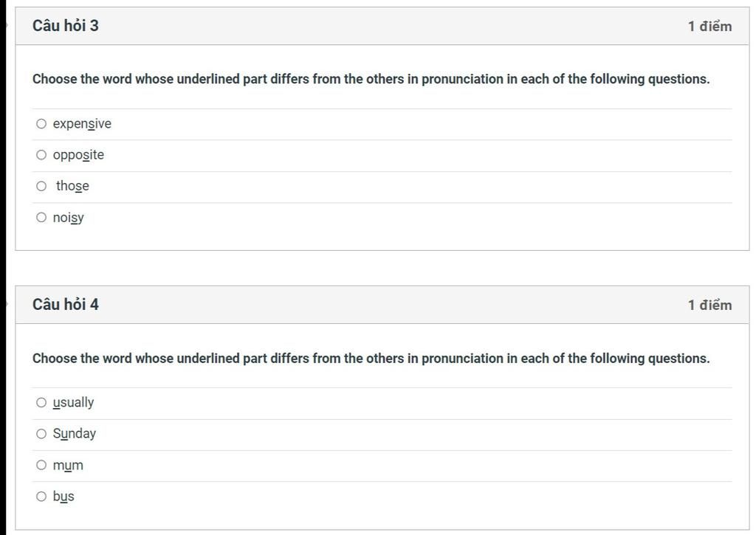Click the answer word 'usually'
The height and width of the screenshot is (535, 756).
tap(73, 403)
